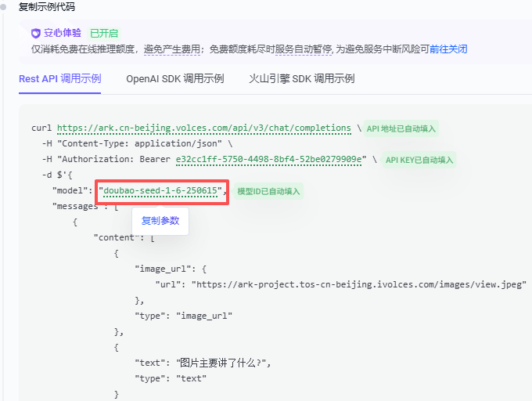The width and height of the screenshot is (532, 401).
Task: Select the Bearer API key value
Action: (268, 159)
